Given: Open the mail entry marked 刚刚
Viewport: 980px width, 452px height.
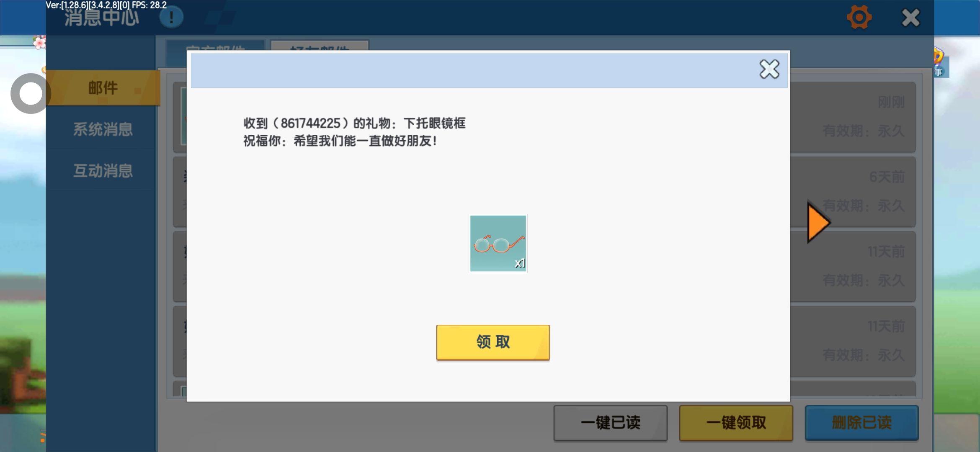Looking at the screenshot, I should 852,117.
